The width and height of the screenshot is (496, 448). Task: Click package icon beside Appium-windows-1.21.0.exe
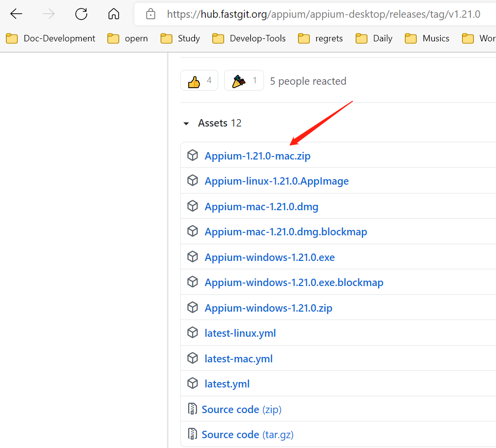[x=192, y=256]
